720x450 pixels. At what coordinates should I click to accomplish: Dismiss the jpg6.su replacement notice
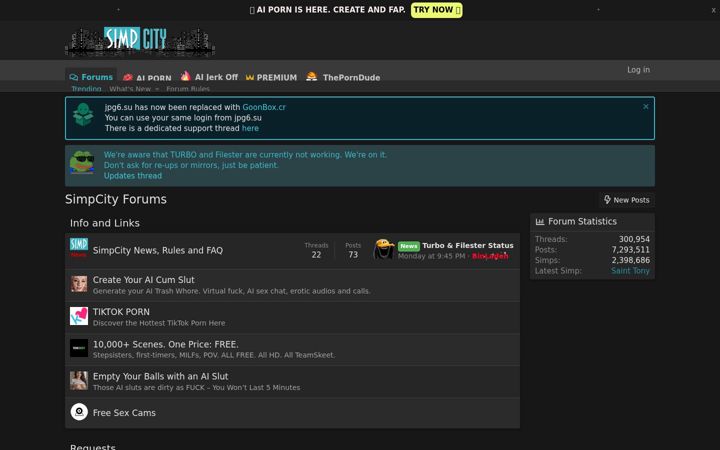(646, 107)
